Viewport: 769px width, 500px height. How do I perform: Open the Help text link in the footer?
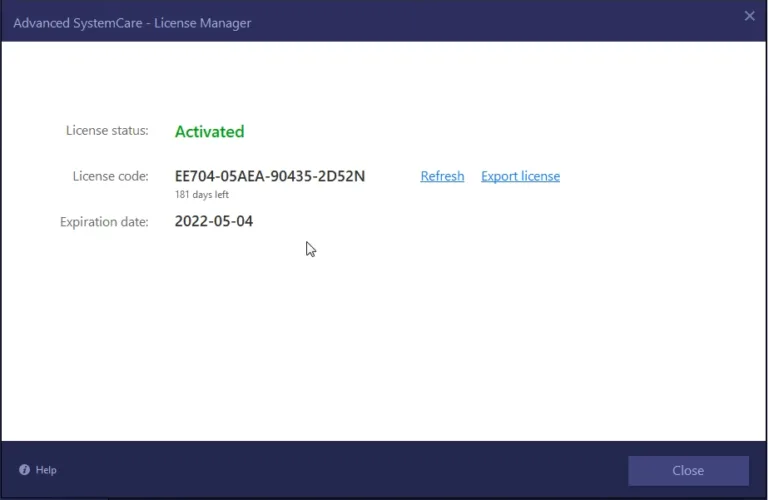46,470
